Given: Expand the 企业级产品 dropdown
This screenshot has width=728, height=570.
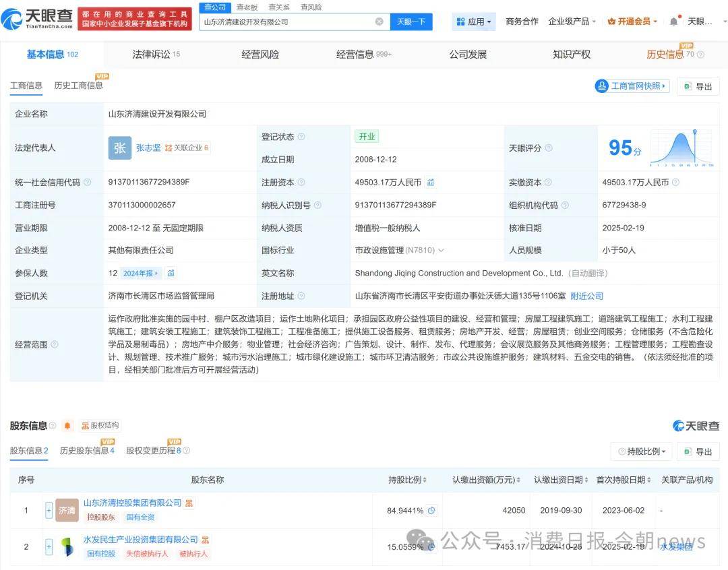Looking at the screenshot, I should point(572,22).
